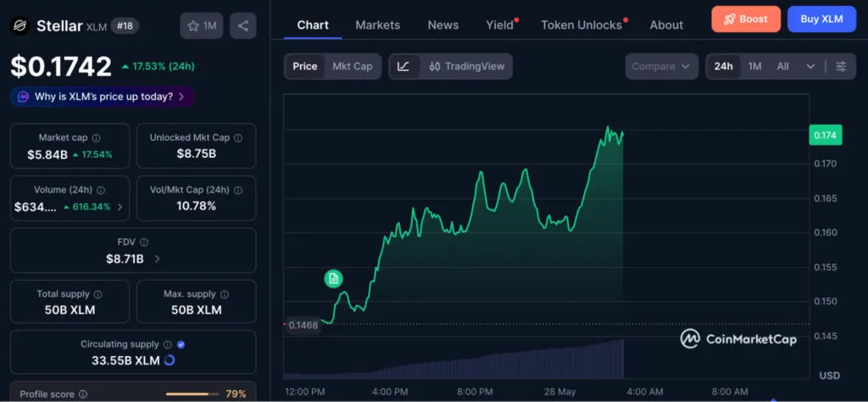The image size is (868, 402).
Task: Click the Profile score progress bar
Action: (191, 394)
